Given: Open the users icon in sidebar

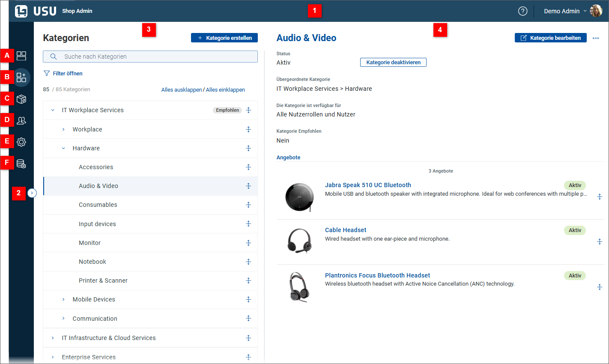Looking at the screenshot, I should [21, 121].
